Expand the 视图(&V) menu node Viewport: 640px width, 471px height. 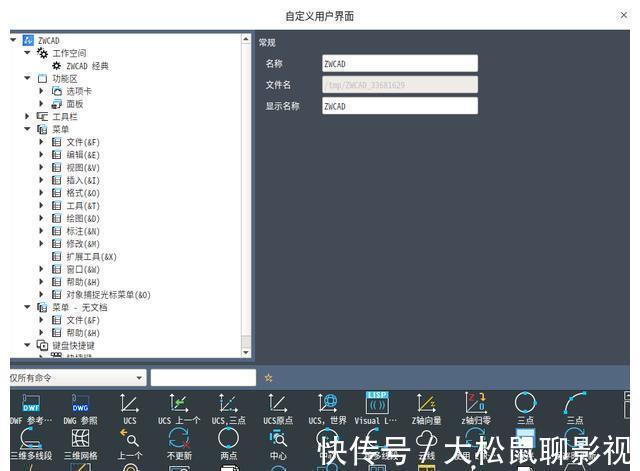41,167
